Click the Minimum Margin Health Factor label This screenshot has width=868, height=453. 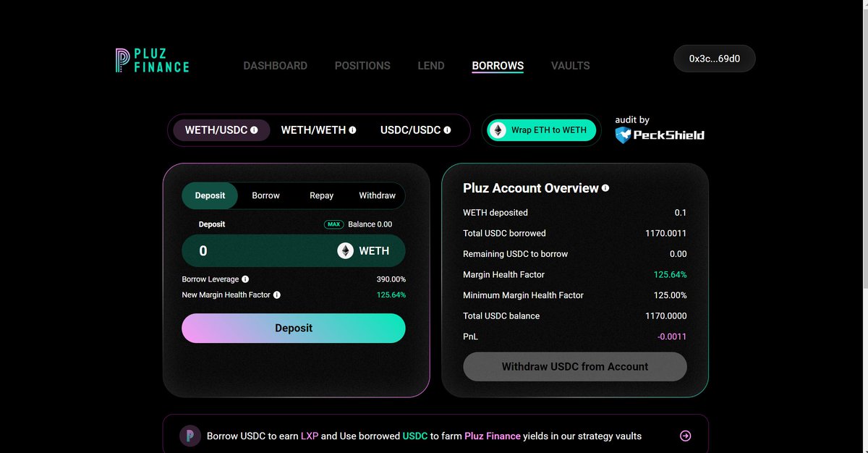523,295
